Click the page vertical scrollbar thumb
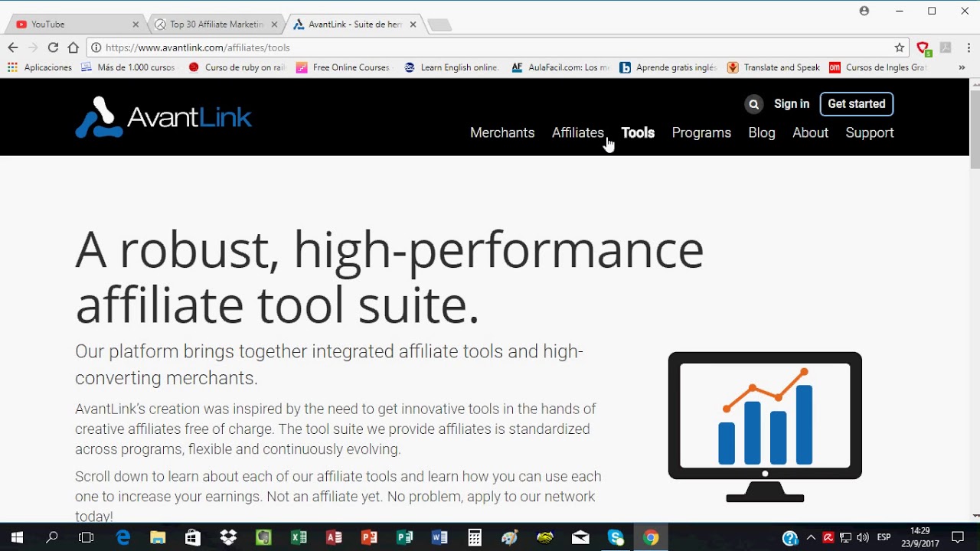This screenshot has height=551, width=980. pyautogui.click(x=975, y=130)
